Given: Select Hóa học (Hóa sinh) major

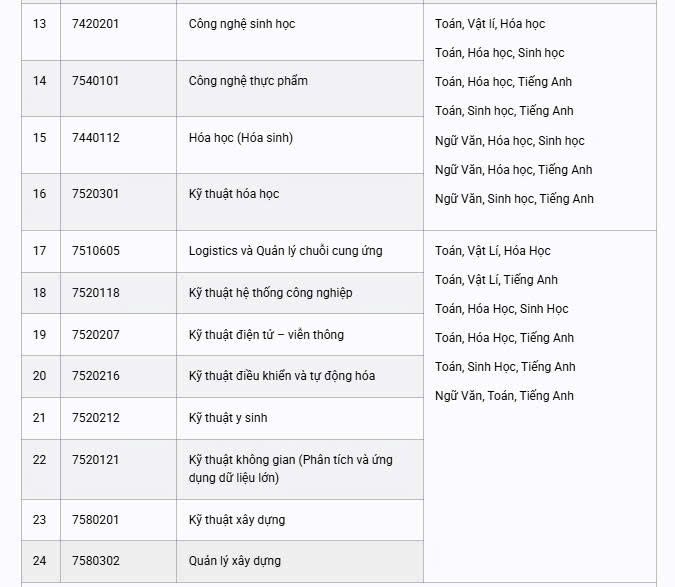Looking at the screenshot, I should (241, 138).
